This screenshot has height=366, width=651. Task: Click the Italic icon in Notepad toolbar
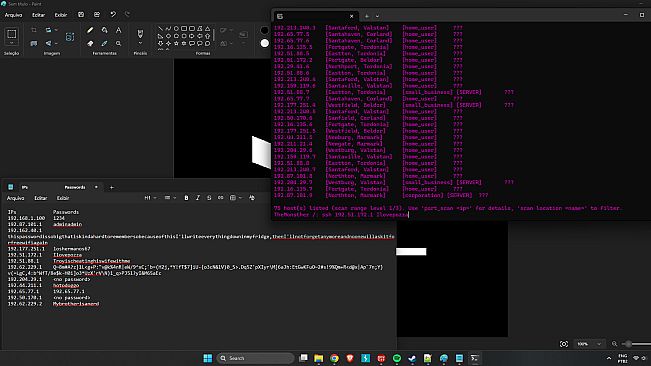tap(198, 198)
